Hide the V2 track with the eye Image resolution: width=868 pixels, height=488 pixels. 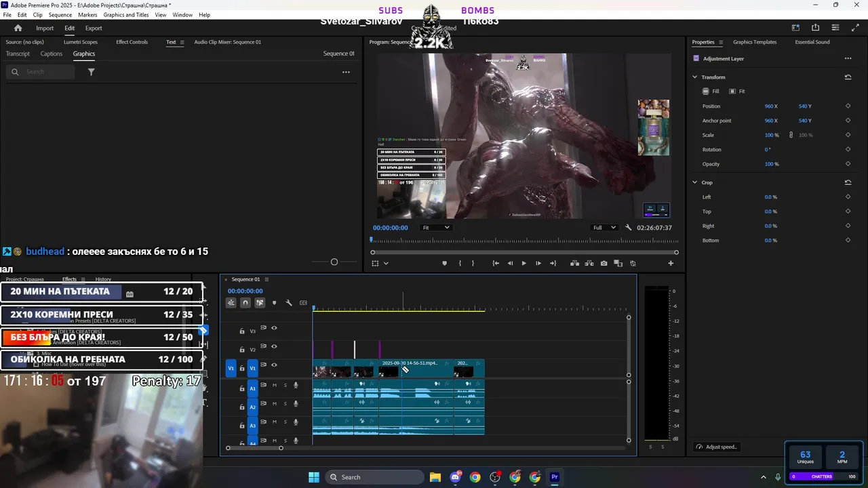tap(274, 346)
